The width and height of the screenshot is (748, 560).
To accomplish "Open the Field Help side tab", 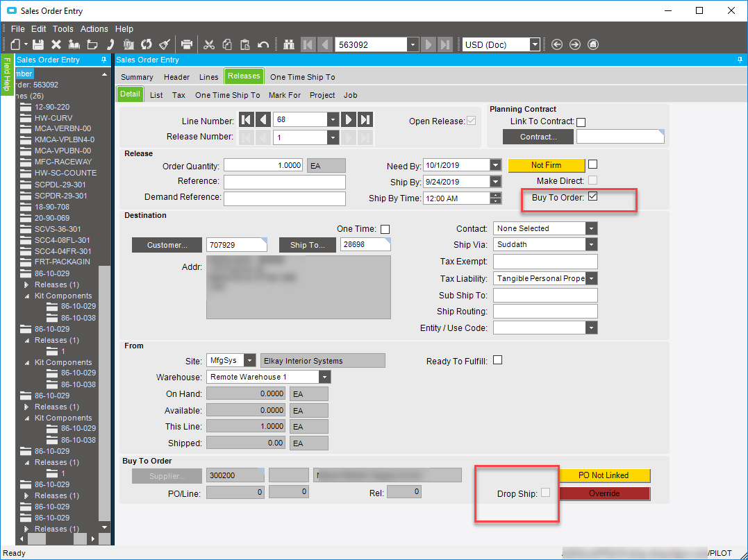I will [x=7, y=75].
